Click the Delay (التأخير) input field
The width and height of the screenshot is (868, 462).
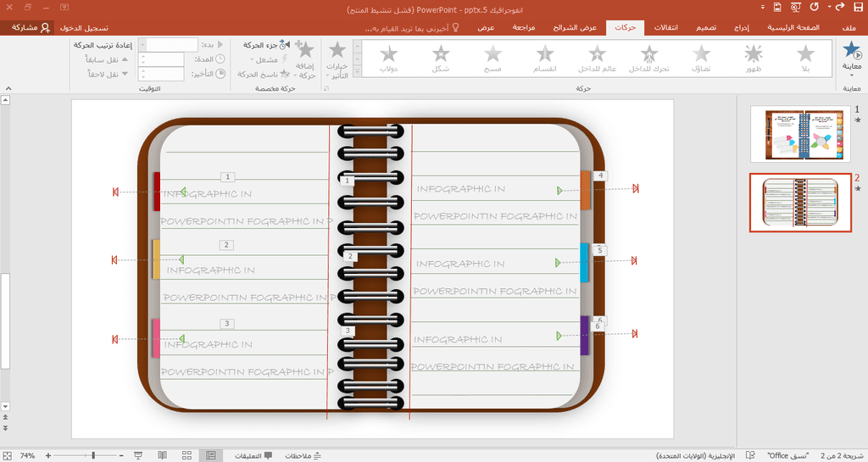[x=161, y=74]
